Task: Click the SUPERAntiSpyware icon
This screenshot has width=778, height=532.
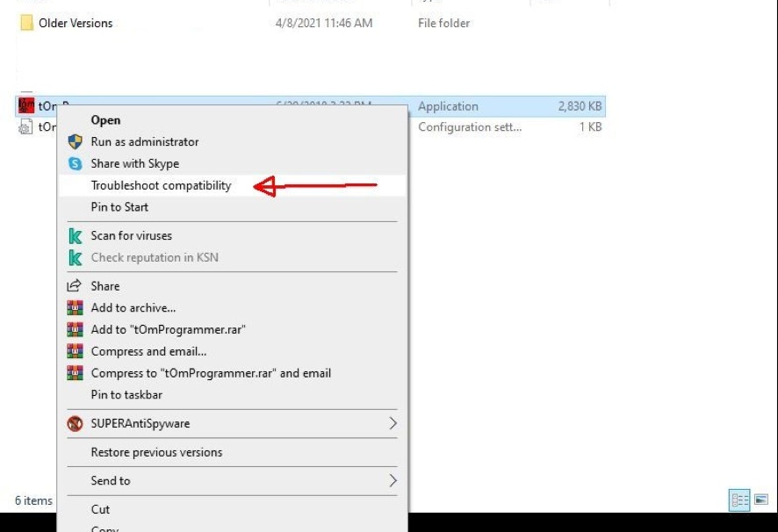Action: tap(76, 424)
